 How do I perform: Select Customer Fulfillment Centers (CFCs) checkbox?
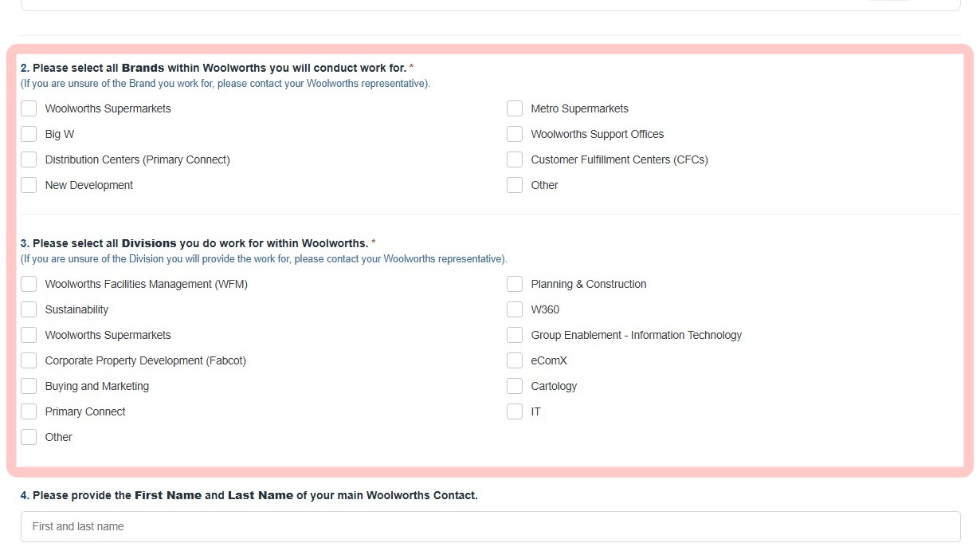[515, 159]
